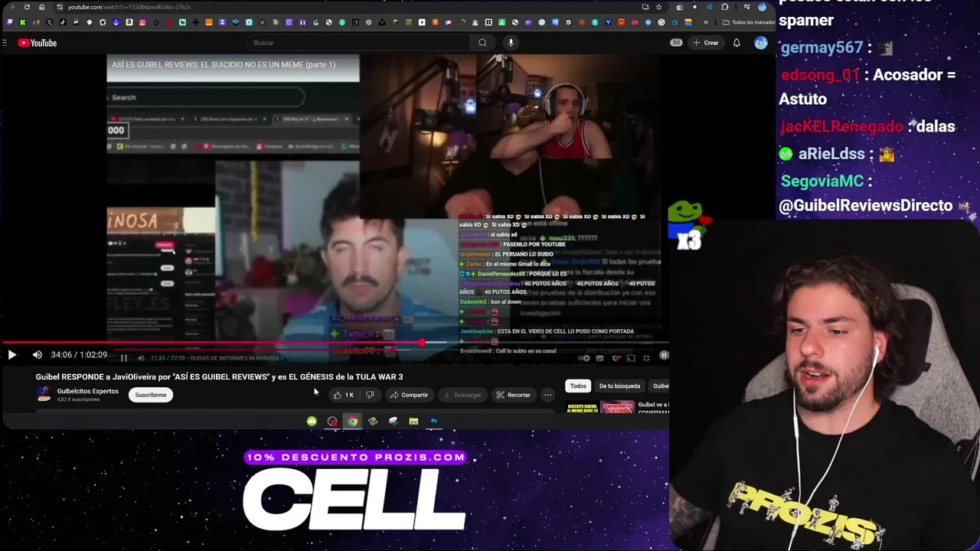Viewport: 980px width, 551px height.
Task: Play the YouTube video
Action: pyautogui.click(x=11, y=354)
